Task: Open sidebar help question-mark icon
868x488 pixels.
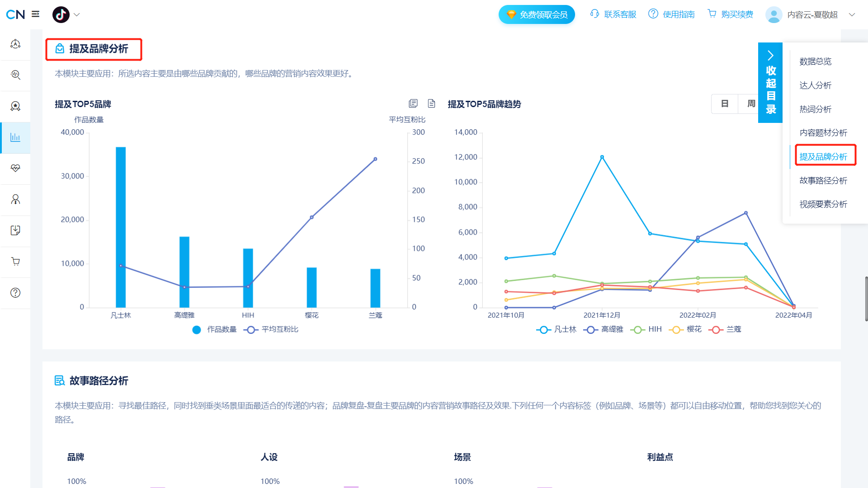Action: pos(15,292)
